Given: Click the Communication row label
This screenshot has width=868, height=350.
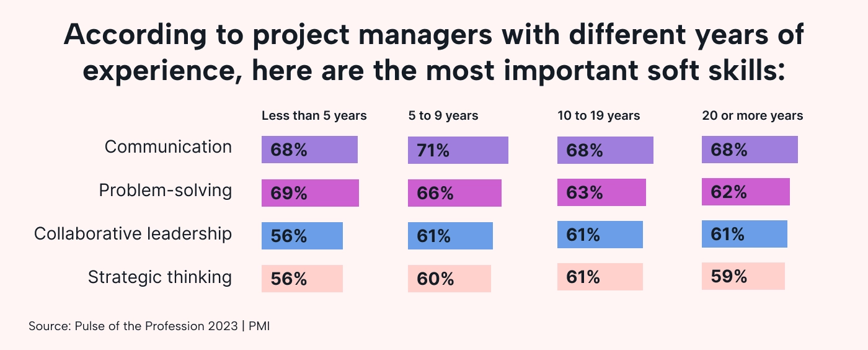Looking at the screenshot, I should pyautogui.click(x=168, y=147).
